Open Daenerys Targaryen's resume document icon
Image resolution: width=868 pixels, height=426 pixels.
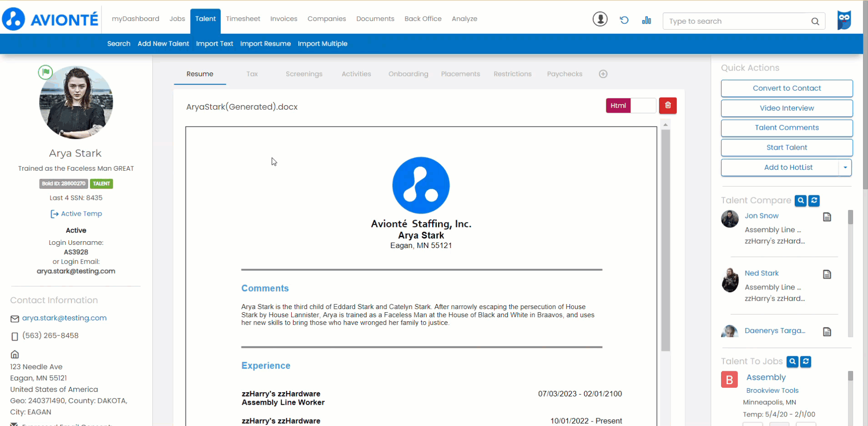[x=827, y=332]
